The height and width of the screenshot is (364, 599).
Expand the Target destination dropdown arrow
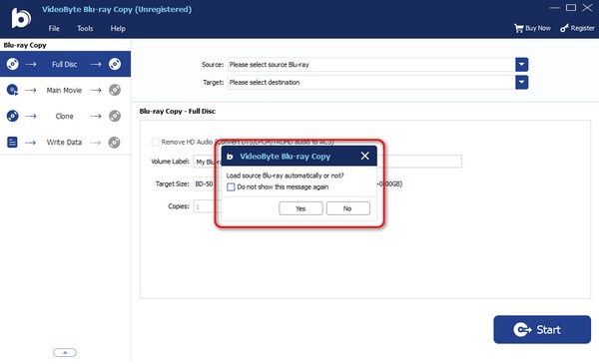[x=521, y=82]
